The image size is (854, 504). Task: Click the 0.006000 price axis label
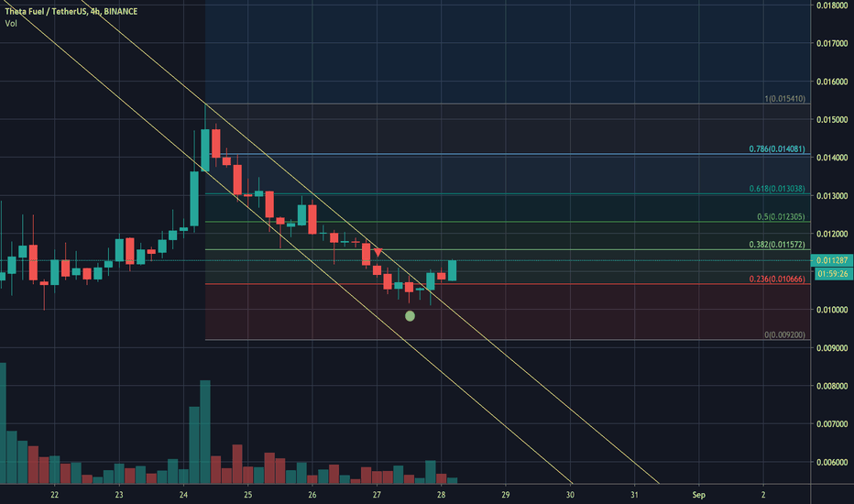click(x=832, y=462)
